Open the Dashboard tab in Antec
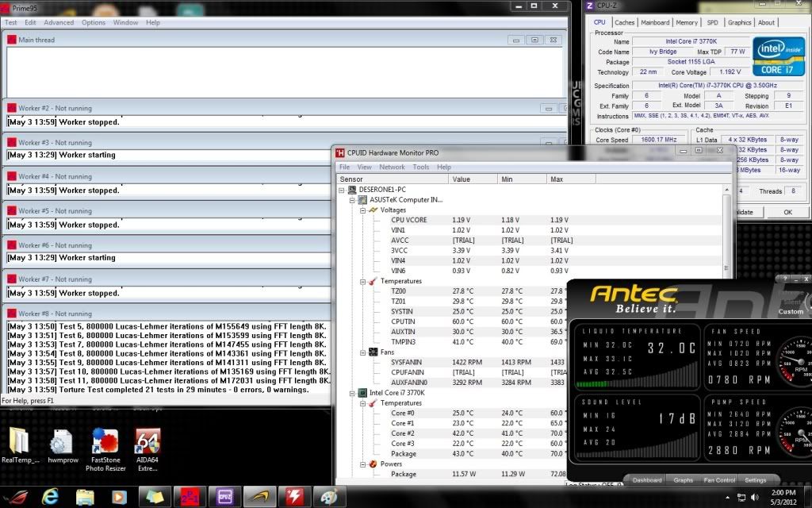The width and height of the screenshot is (812, 508). pyautogui.click(x=647, y=480)
